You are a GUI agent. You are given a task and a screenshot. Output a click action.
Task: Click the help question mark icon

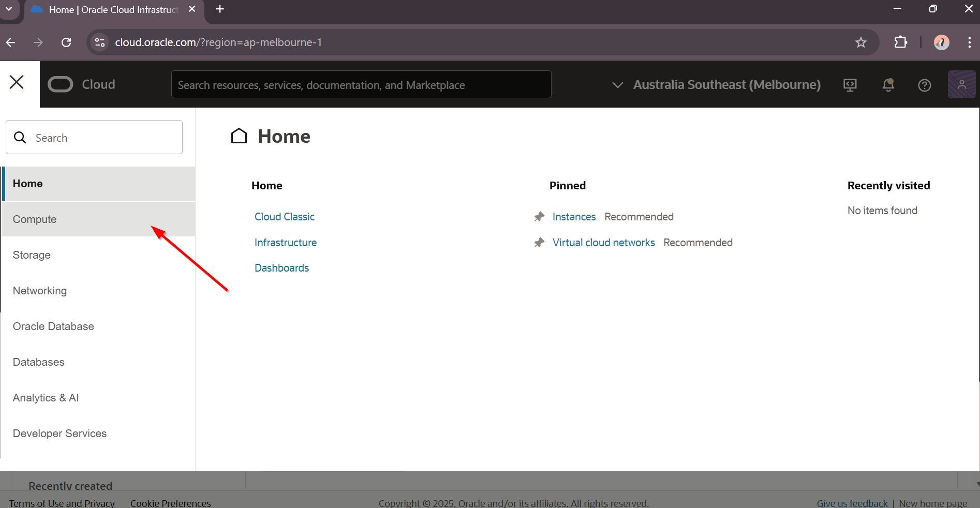(924, 85)
